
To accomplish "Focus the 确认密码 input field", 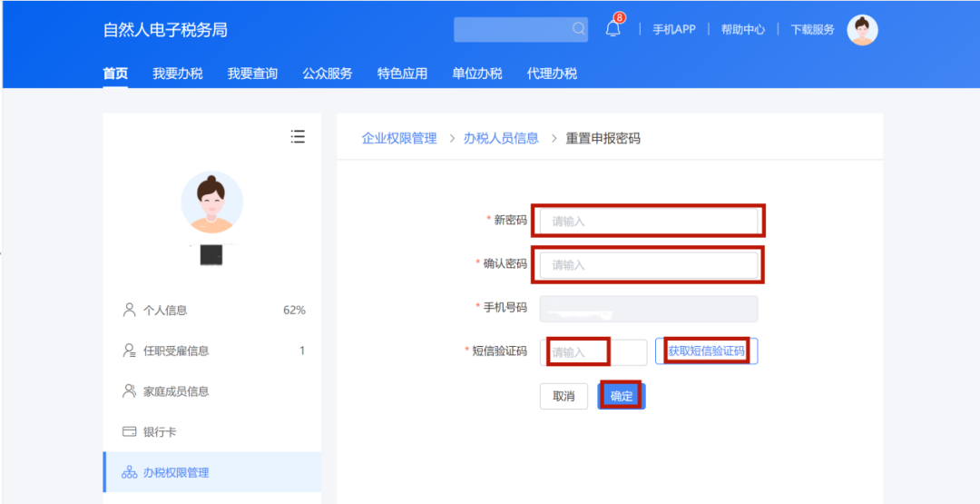I will tap(649, 265).
